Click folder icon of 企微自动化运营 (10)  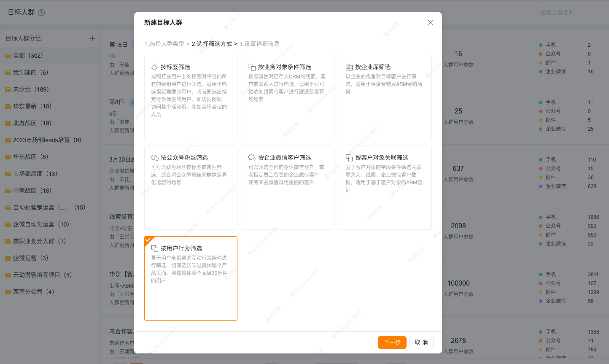tap(8, 224)
